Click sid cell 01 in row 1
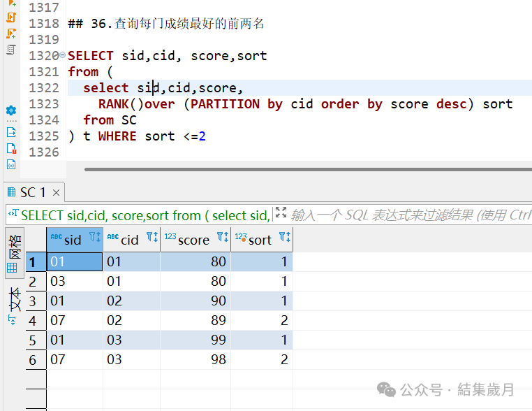 point(75,261)
